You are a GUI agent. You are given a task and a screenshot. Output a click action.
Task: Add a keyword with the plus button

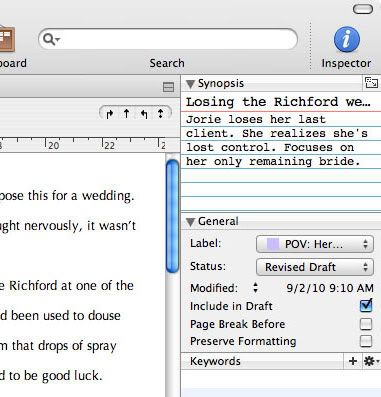[353, 361]
